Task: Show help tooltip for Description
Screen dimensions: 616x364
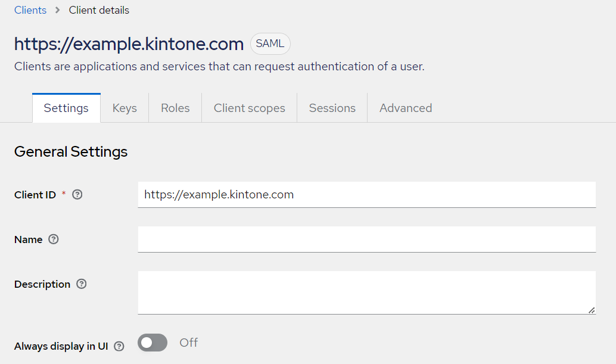Action: 82,284
